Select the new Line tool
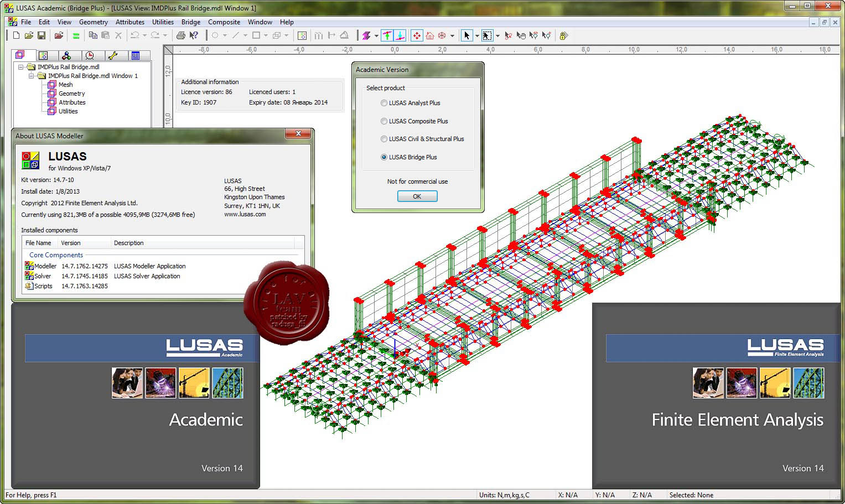Screen dimensions: 845x504 [x=235, y=35]
